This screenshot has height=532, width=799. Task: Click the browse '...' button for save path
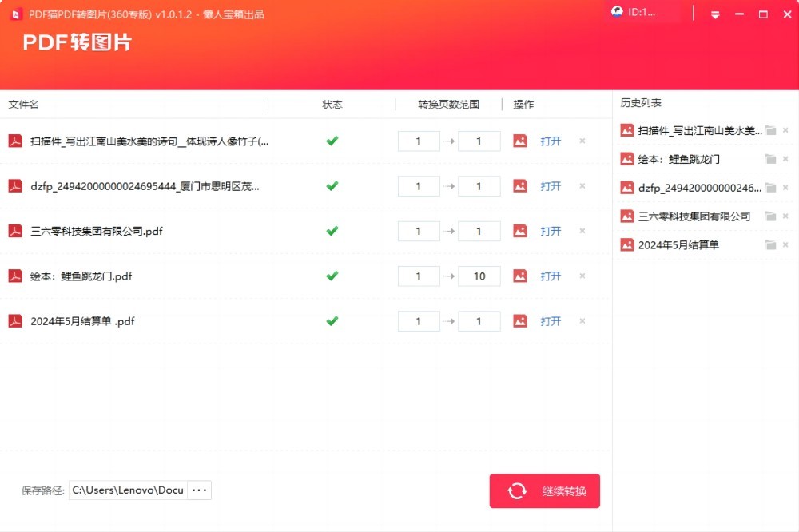199,490
